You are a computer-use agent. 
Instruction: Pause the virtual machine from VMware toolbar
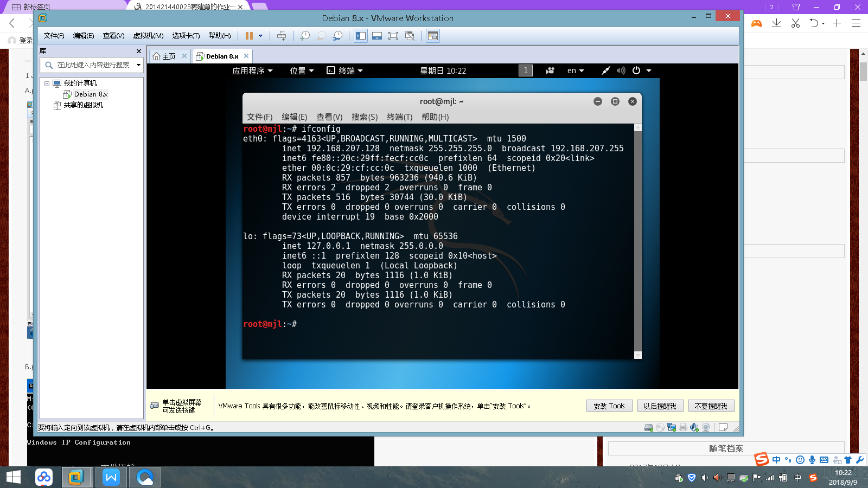[249, 36]
